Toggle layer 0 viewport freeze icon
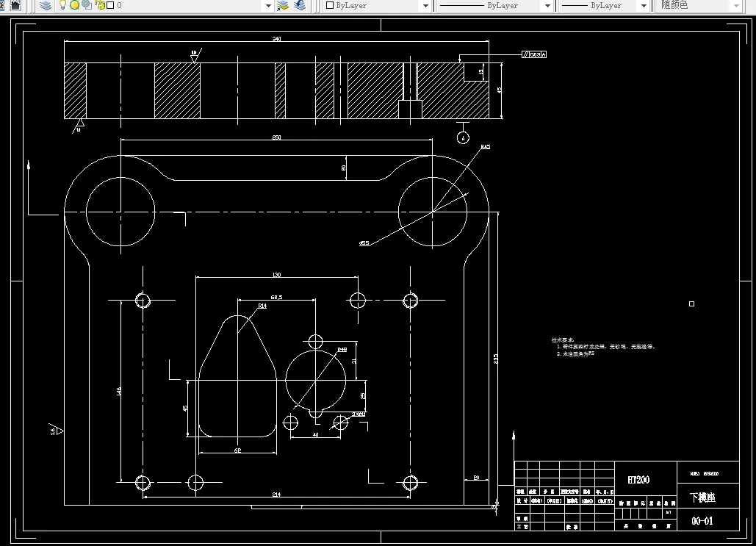This screenshot has width=756, height=546. click(87, 5)
